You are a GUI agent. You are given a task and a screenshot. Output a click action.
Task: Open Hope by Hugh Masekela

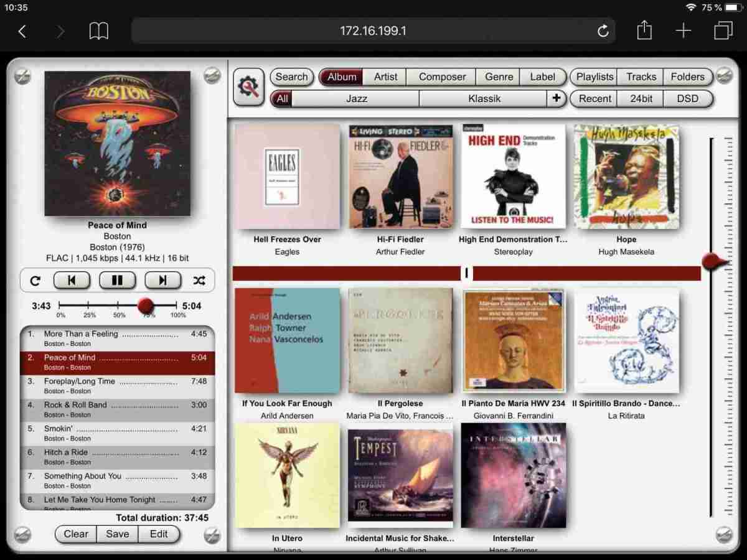point(626,177)
